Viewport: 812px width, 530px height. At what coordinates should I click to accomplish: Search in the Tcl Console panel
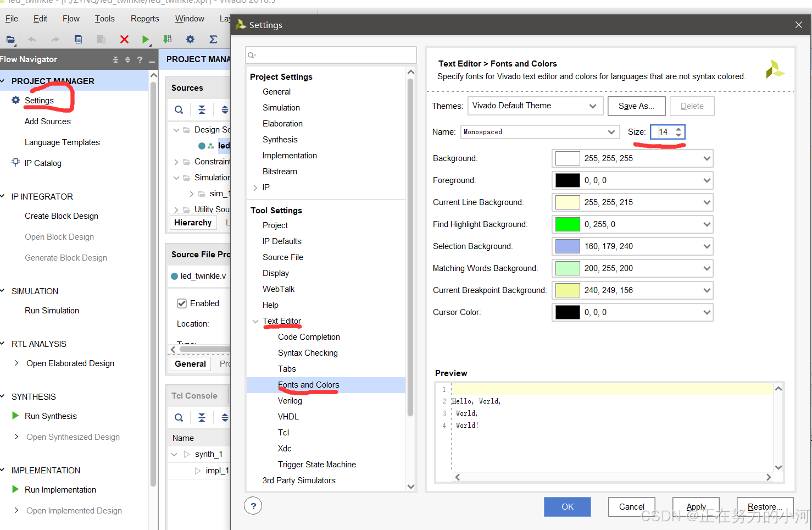click(x=179, y=418)
